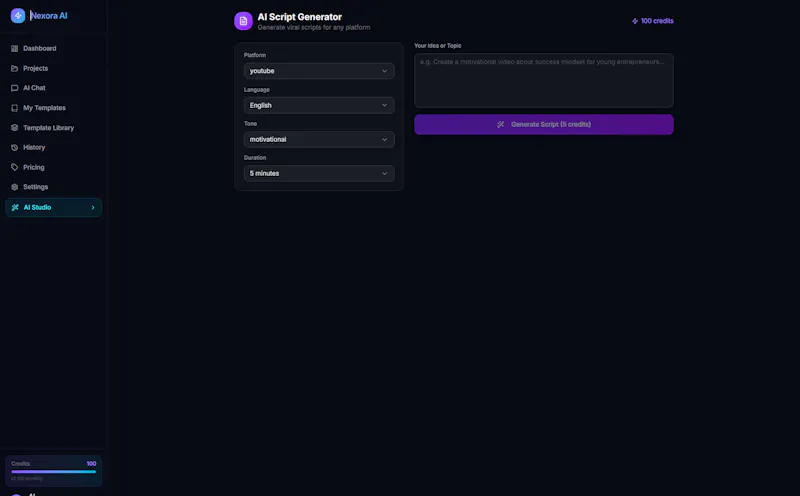Click the lightning icon beside 100 credits
The height and width of the screenshot is (496, 800).
(635, 21)
